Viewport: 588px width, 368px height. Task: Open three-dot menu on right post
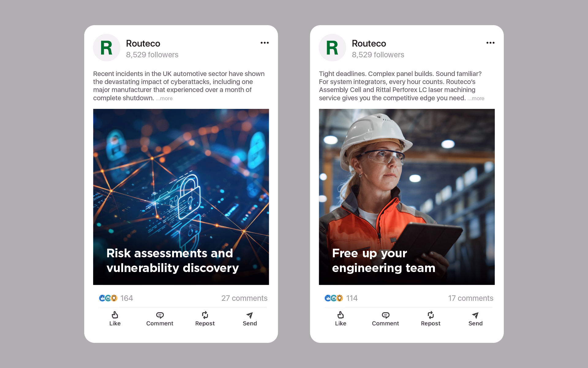(490, 43)
